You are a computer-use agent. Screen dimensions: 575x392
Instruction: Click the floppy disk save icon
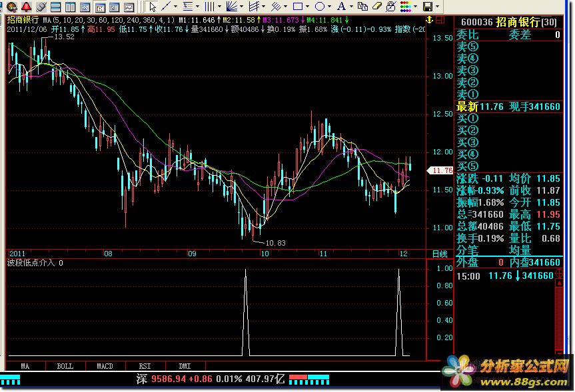point(428,6)
